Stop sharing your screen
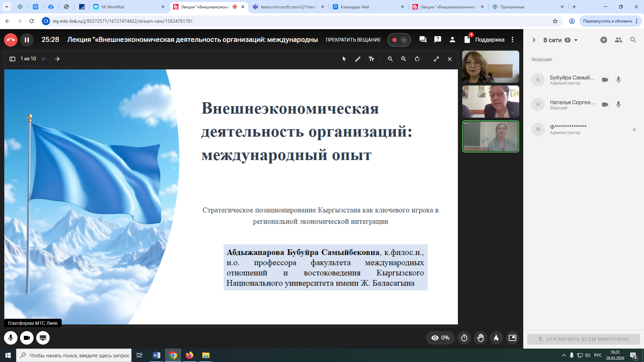Image resolution: width=644 pixels, height=362 pixels. [43, 338]
